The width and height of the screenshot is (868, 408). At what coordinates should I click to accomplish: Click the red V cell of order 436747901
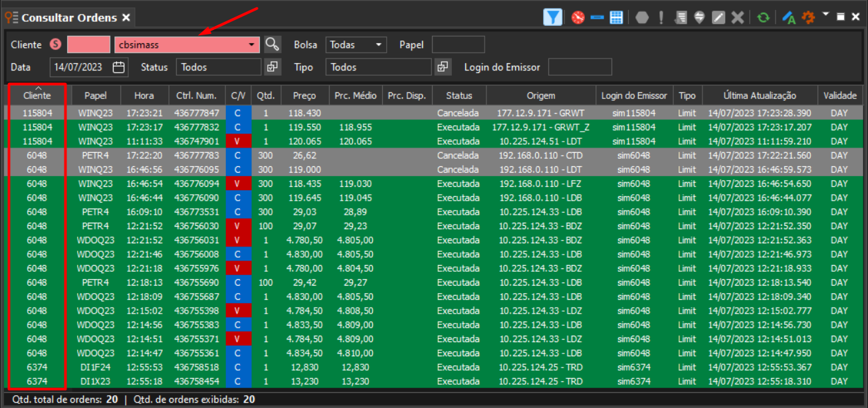click(238, 141)
